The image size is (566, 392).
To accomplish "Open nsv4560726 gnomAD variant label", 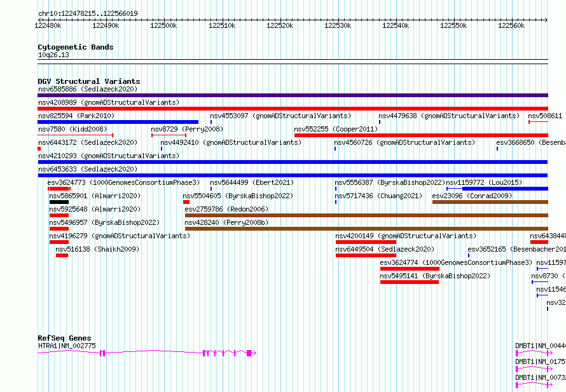I will (404, 142).
